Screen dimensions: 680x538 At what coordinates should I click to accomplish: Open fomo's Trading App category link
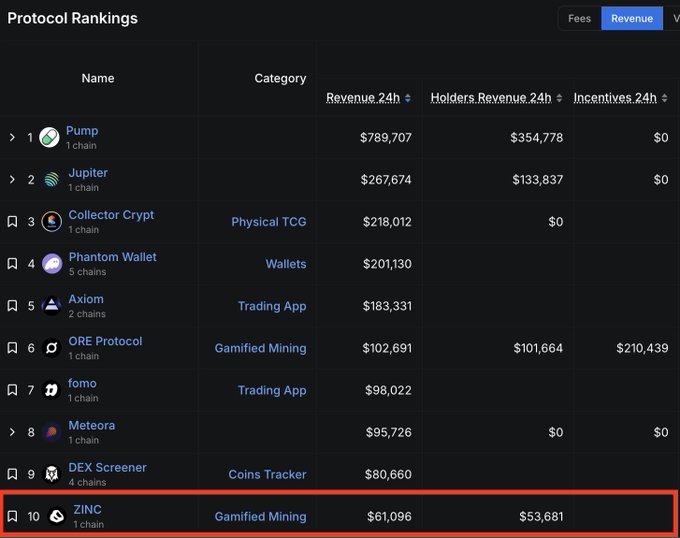point(272,390)
